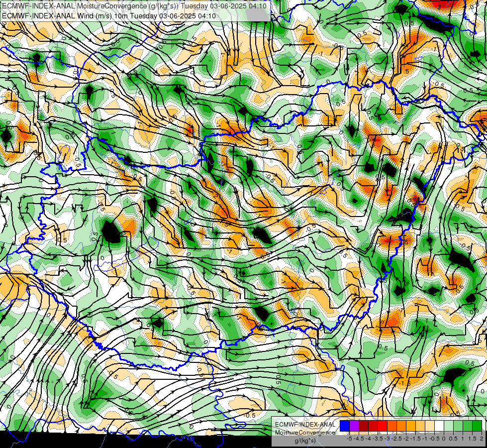487x448 pixels.
Task: Click the legend unit g/(kg*s)
Action: (x=305, y=441)
